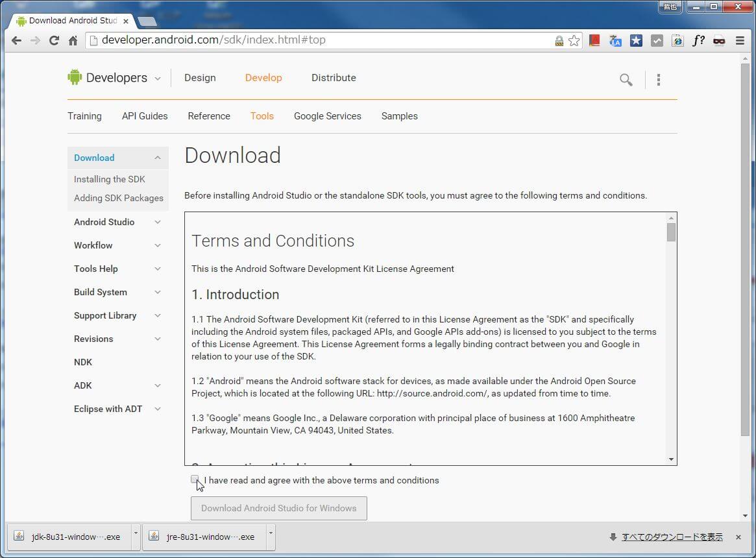
Task: Click the site search magnifier icon
Action: click(626, 80)
